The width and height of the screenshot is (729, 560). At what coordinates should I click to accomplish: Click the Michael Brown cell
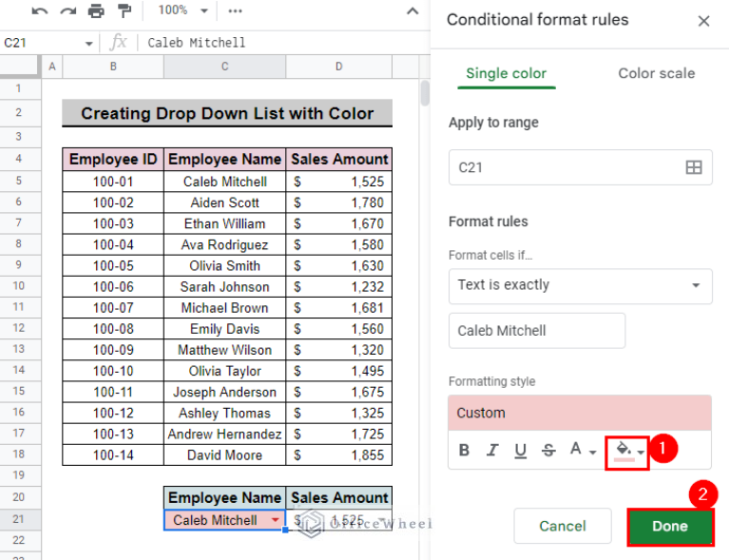[224, 307]
